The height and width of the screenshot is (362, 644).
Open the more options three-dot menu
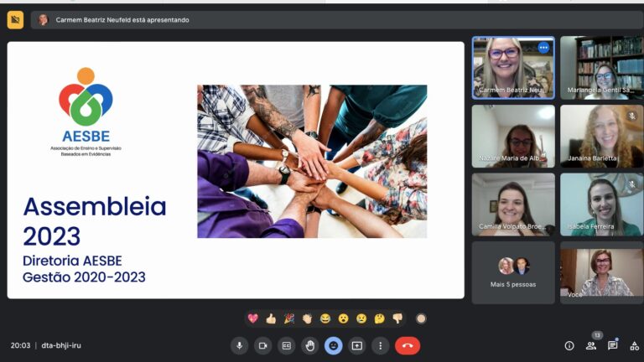click(381, 345)
